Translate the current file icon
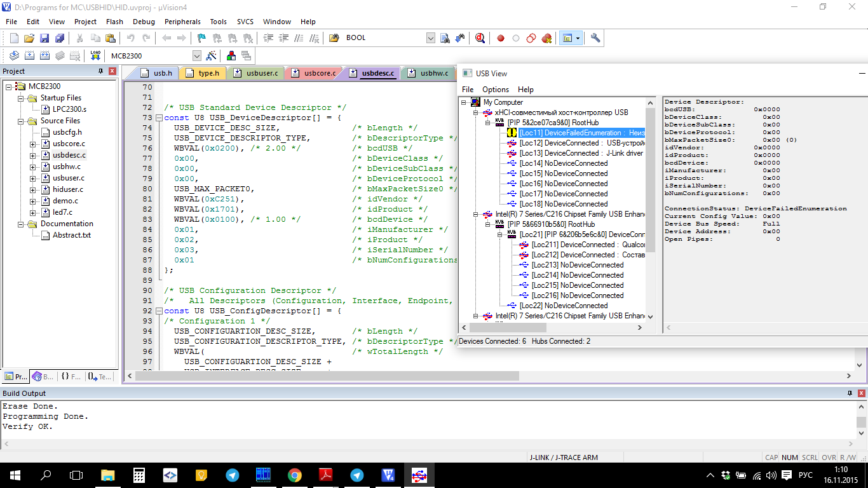Viewport: 868px width, 488px height. coord(14,56)
